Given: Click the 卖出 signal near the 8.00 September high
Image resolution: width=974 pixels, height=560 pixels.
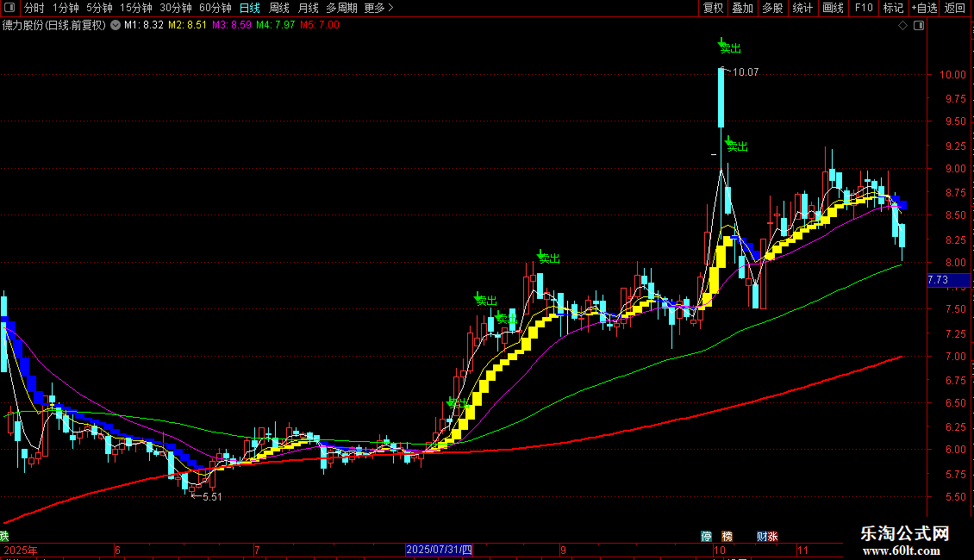Looking at the screenshot, I should [548, 257].
